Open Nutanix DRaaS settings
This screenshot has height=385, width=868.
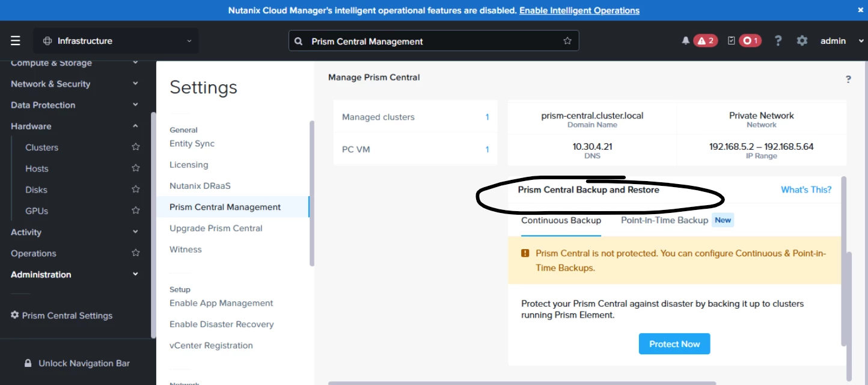(x=200, y=186)
